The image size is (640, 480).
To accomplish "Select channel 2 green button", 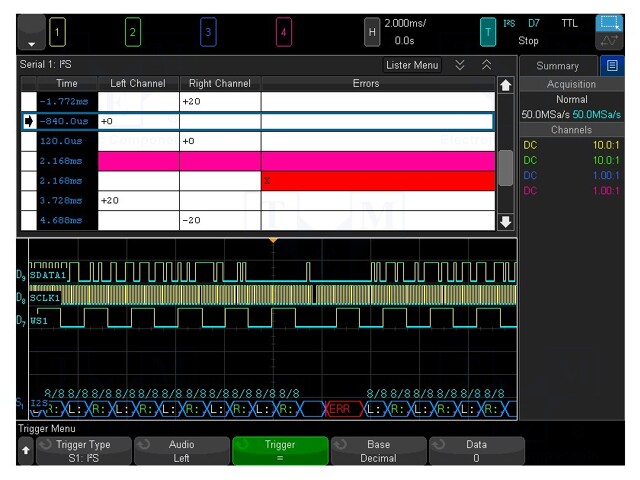I will [x=132, y=32].
